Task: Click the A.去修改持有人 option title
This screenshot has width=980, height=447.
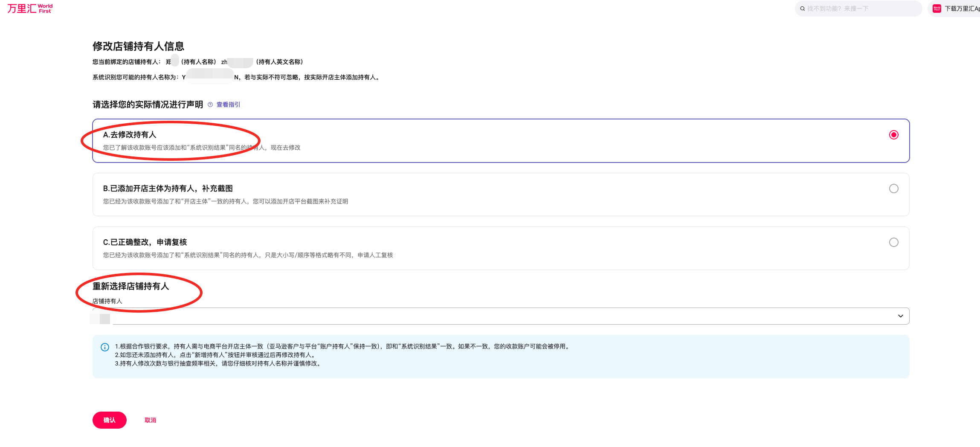Action: point(130,135)
